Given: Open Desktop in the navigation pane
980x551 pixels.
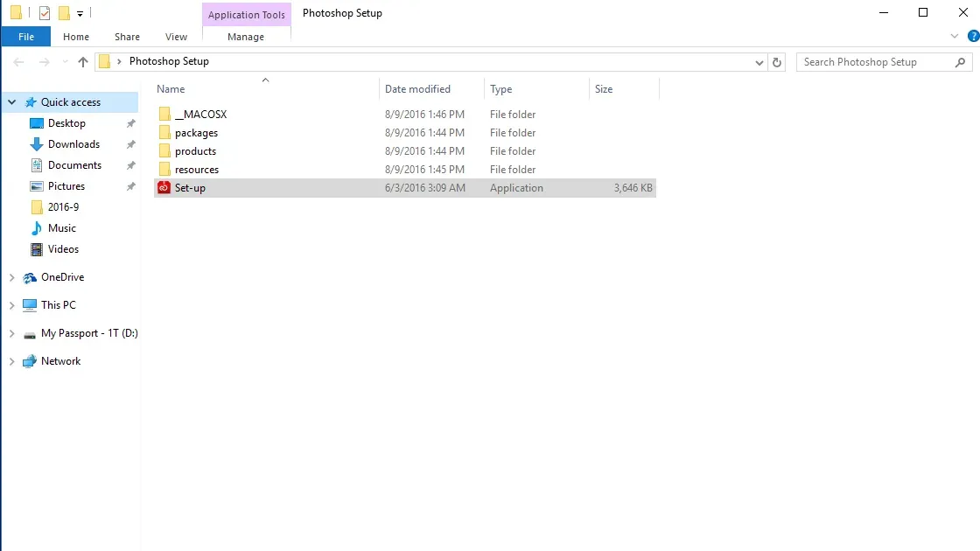Looking at the screenshot, I should 66,123.
